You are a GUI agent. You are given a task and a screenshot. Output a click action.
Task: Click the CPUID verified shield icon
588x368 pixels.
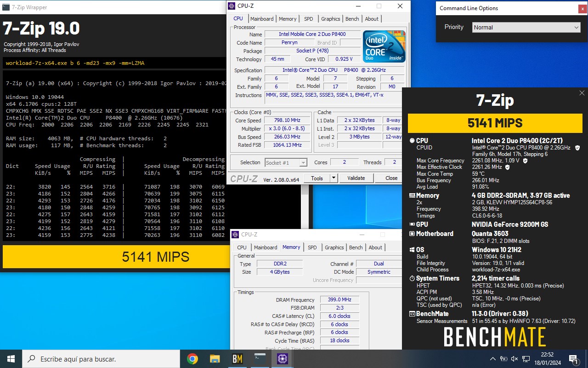pyautogui.click(x=577, y=148)
